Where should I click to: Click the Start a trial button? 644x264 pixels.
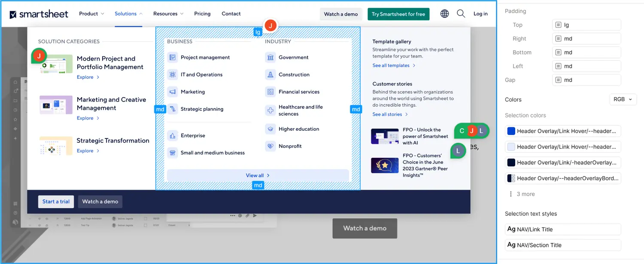[x=56, y=202]
